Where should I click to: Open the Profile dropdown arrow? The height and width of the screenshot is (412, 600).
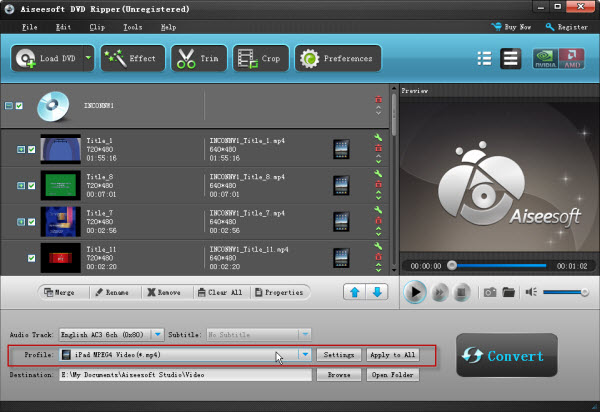[305, 355]
